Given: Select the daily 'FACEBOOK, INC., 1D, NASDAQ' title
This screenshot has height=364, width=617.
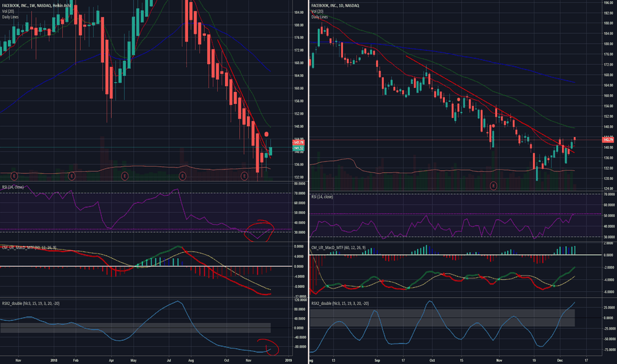Looking at the screenshot, I should (335, 6).
